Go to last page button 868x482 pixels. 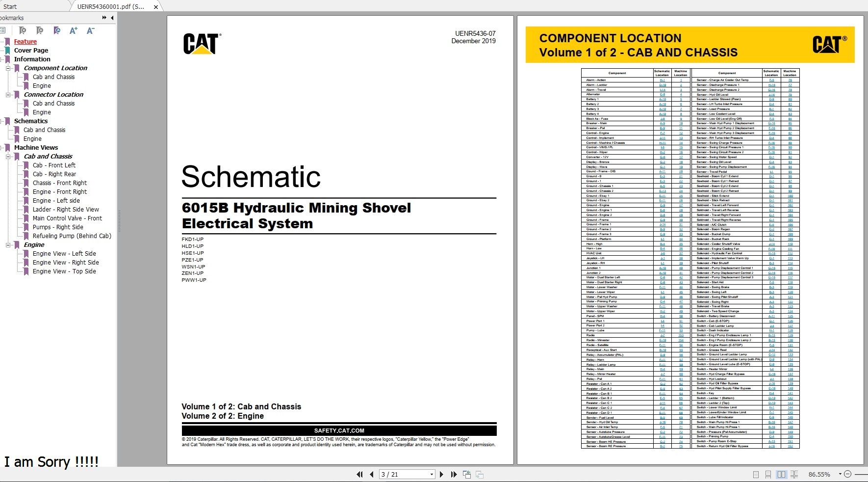coord(454,474)
